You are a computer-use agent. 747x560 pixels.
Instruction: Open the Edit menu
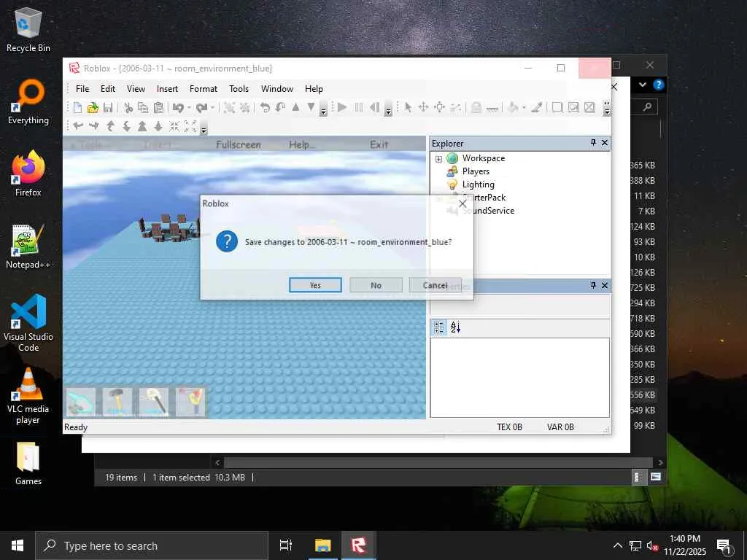coord(108,89)
